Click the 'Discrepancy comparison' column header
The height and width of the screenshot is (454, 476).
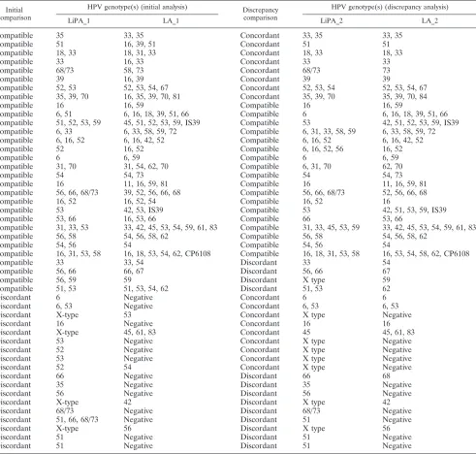point(260,14)
